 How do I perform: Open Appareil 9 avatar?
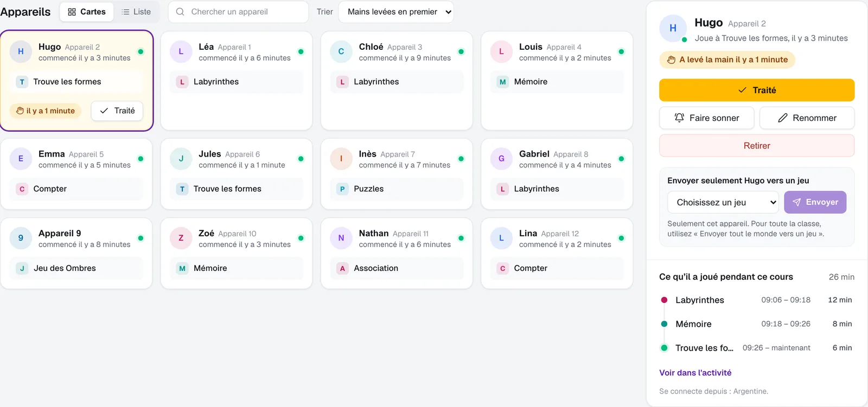click(x=21, y=238)
